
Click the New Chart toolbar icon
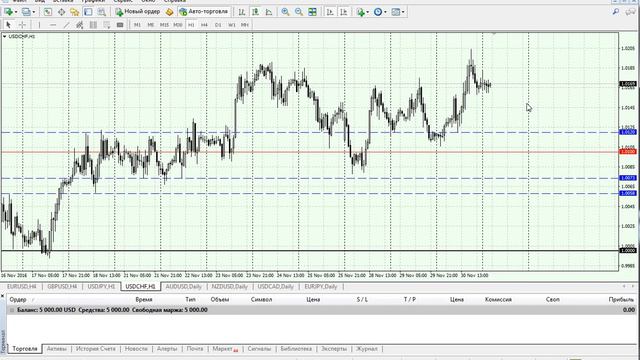pyautogui.click(x=8, y=12)
